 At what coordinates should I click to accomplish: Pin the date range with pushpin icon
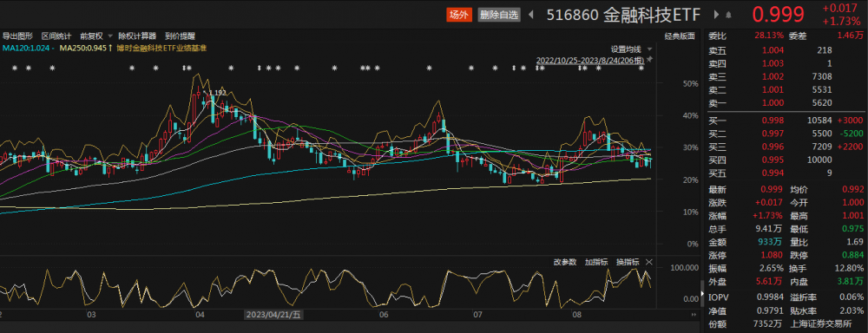tap(649, 59)
